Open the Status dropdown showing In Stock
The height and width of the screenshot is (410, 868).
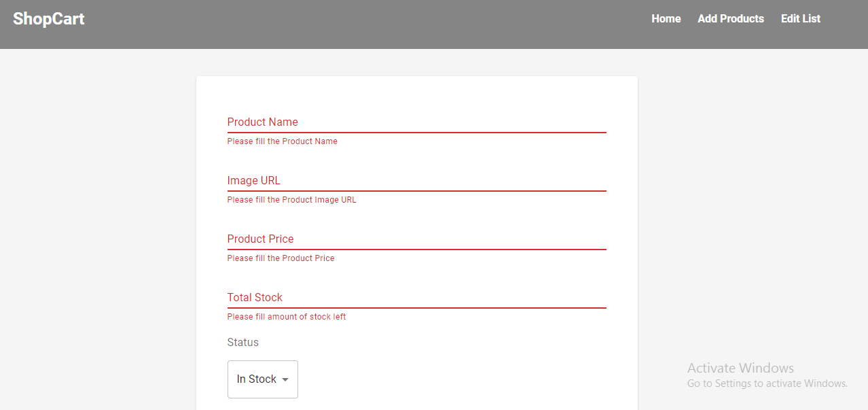click(262, 379)
